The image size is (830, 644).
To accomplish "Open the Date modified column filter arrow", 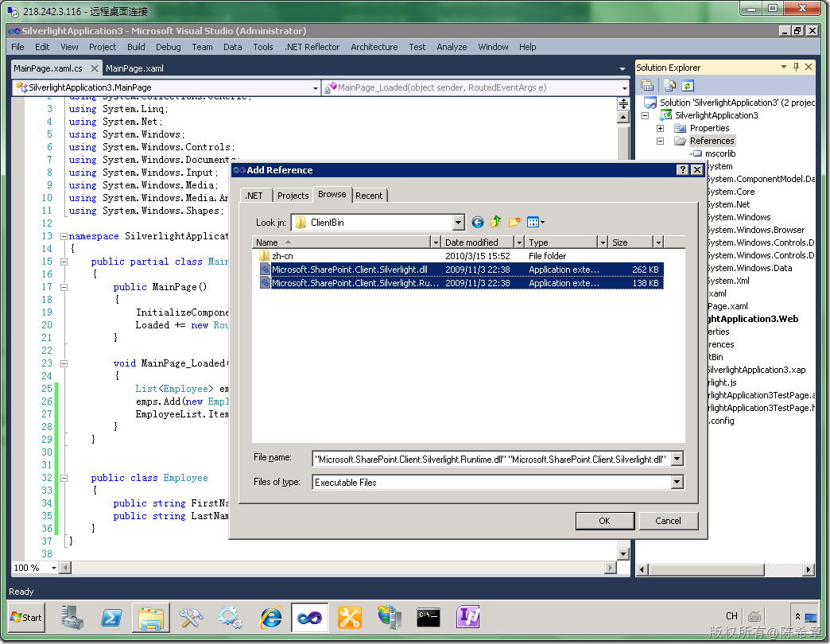I will tap(519, 242).
